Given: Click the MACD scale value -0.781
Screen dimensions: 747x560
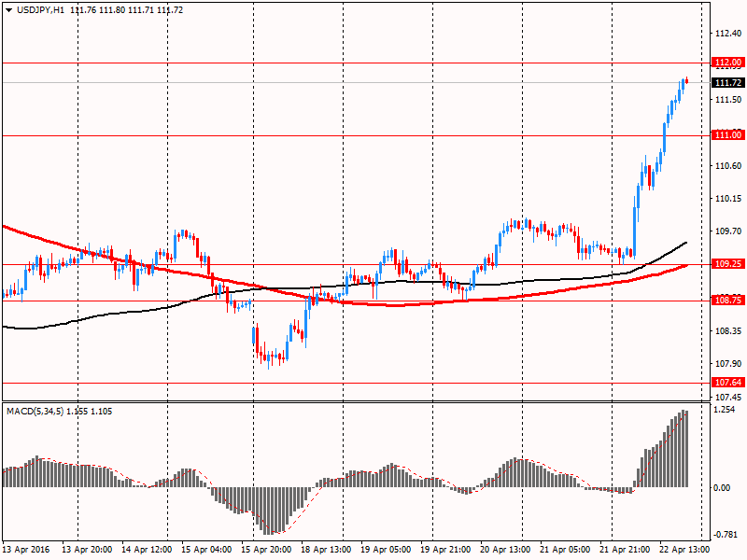Looking at the screenshot, I should (725, 535).
